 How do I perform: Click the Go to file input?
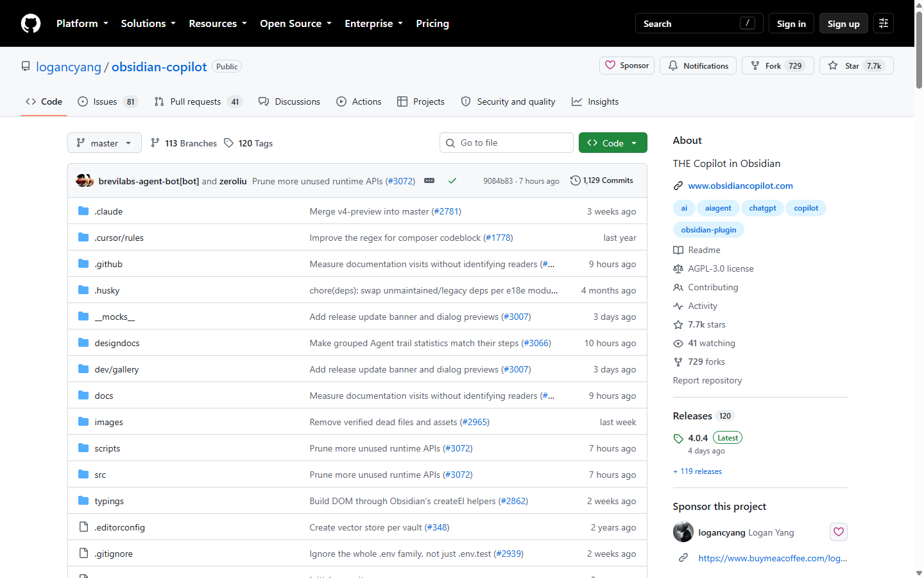click(506, 143)
